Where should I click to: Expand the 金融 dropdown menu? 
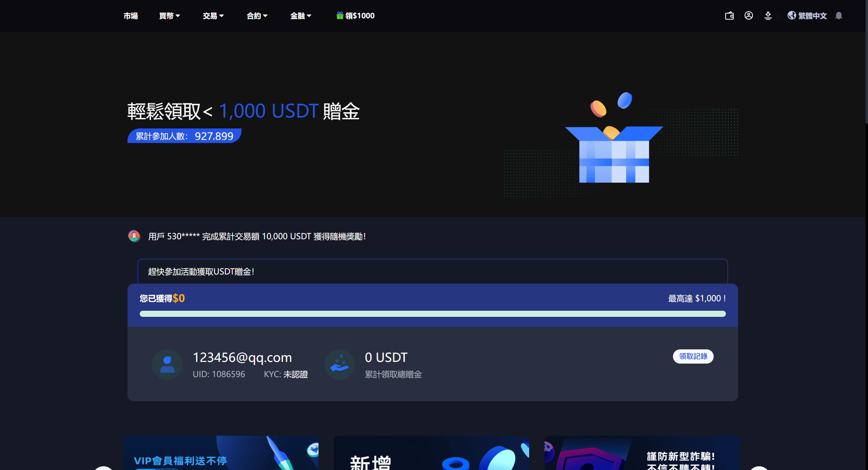point(301,16)
